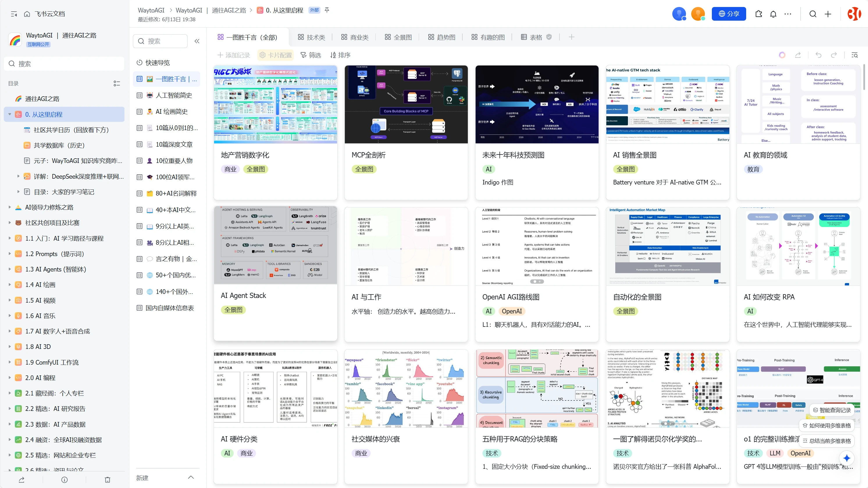Click the blue 分享 share button

pos(728,14)
